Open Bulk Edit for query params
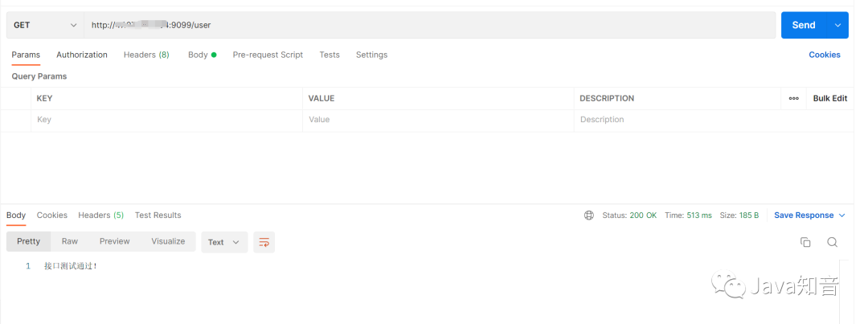Screen dimensions: 868x324 pos(829,99)
